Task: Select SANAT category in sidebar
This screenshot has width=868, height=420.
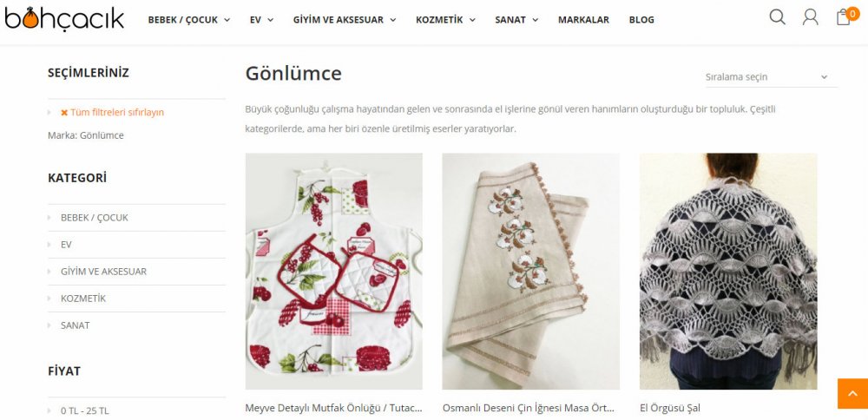Action: click(75, 325)
